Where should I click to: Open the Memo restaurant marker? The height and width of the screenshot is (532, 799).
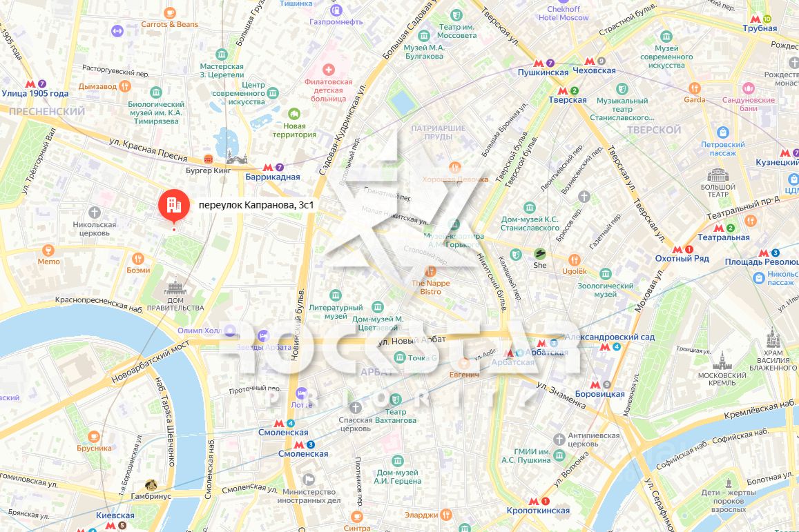(x=48, y=250)
